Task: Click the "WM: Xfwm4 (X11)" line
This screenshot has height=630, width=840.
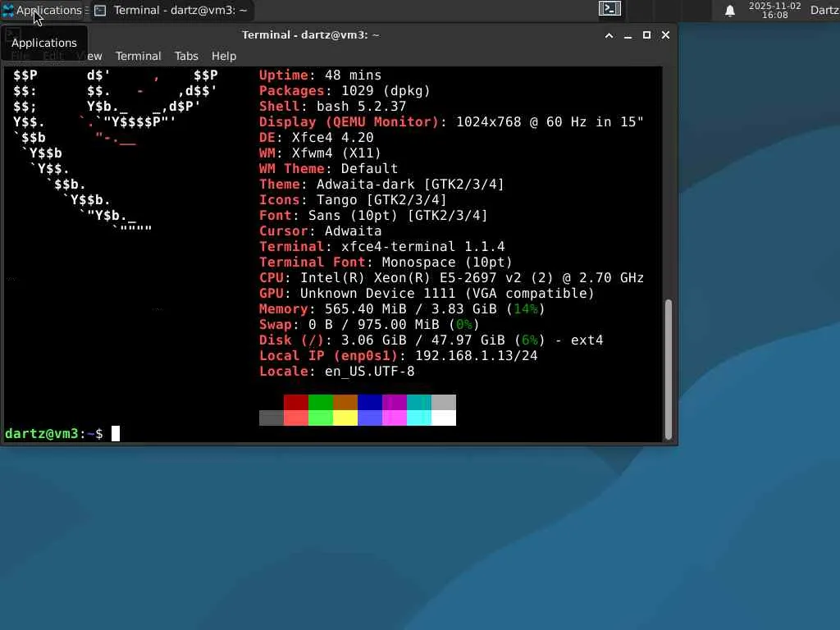Action: [320, 153]
